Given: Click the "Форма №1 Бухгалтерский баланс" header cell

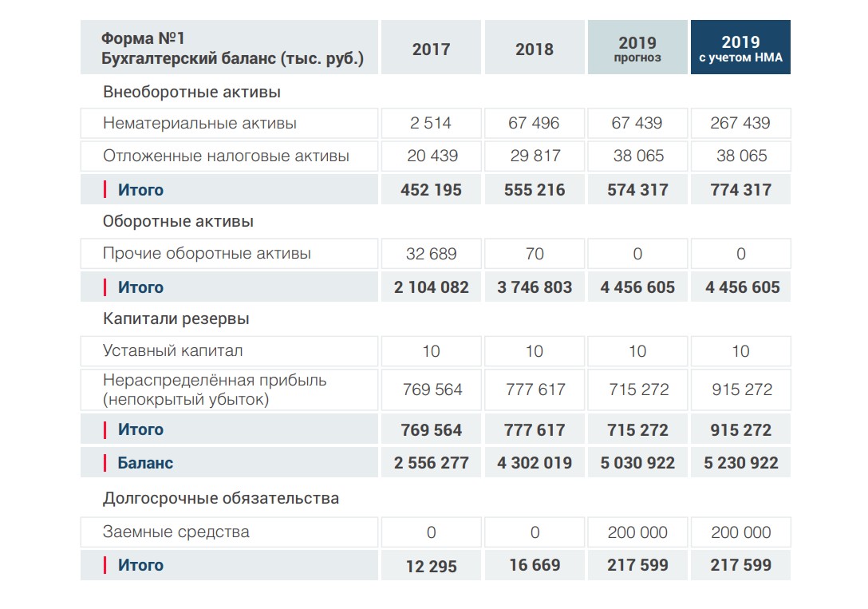Looking at the screenshot, I should [231, 49].
